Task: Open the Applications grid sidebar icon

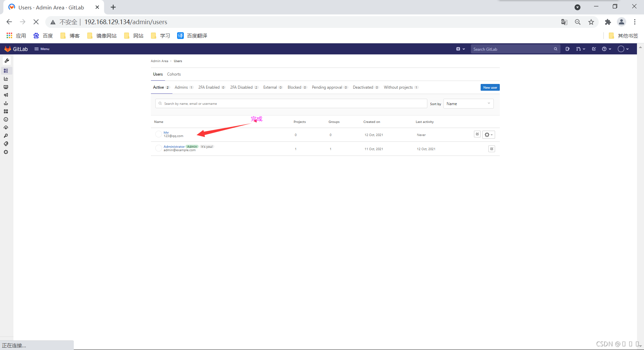Action: point(6,111)
